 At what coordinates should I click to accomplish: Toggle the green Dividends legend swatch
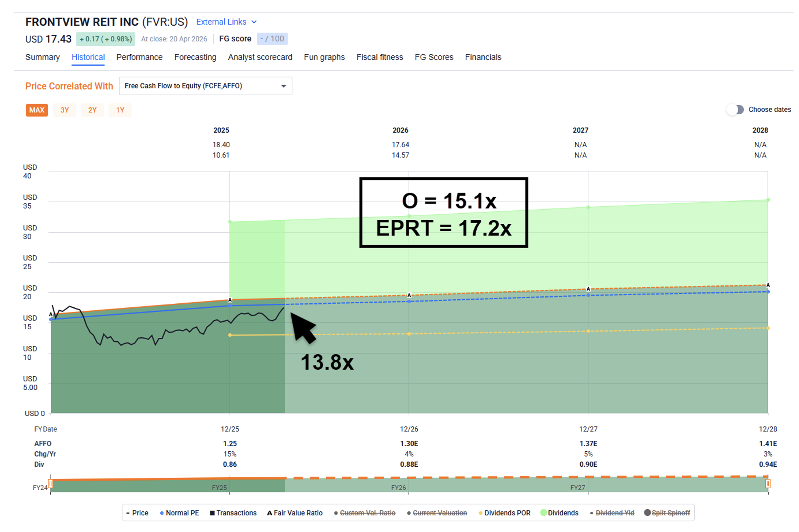(x=543, y=513)
